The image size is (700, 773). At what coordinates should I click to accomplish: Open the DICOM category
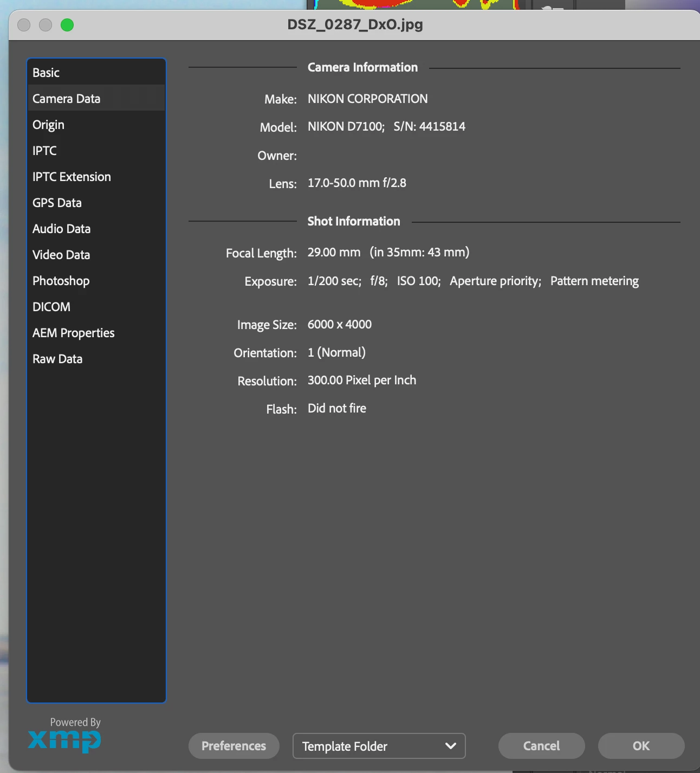96,306
